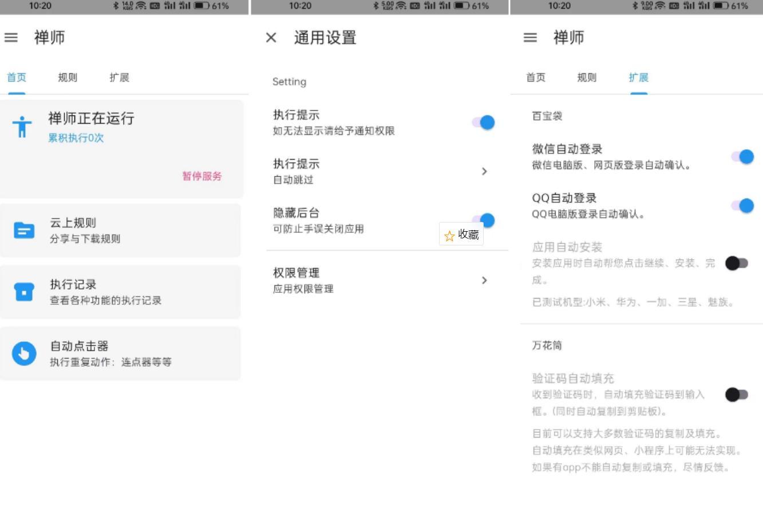The width and height of the screenshot is (763, 532).
Task: Close the 通用设置 screen
Action: tap(271, 38)
